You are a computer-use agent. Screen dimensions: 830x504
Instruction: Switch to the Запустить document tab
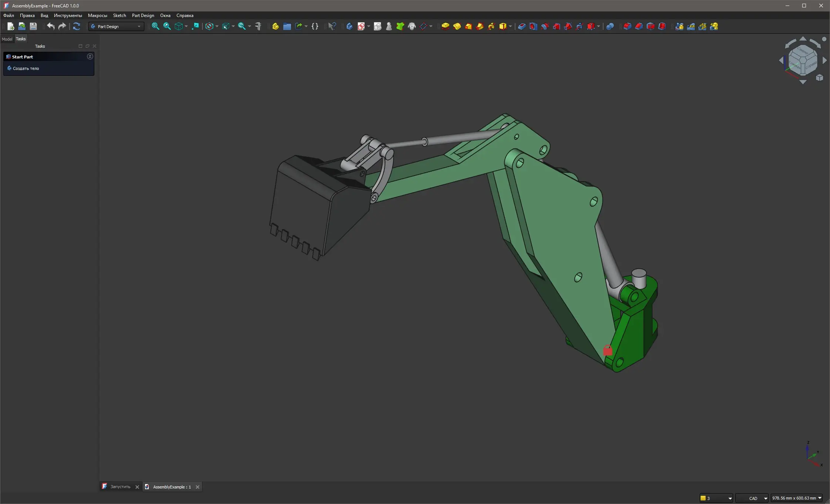120,487
